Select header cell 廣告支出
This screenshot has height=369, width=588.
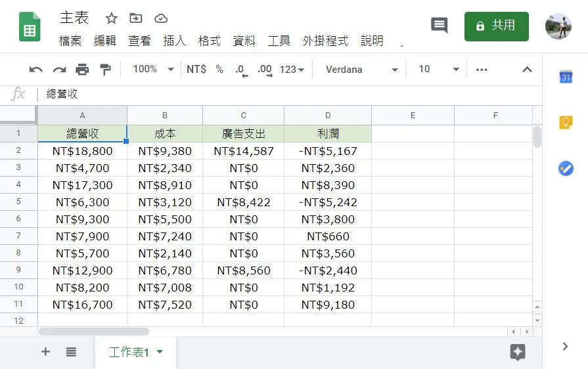[243, 133]
